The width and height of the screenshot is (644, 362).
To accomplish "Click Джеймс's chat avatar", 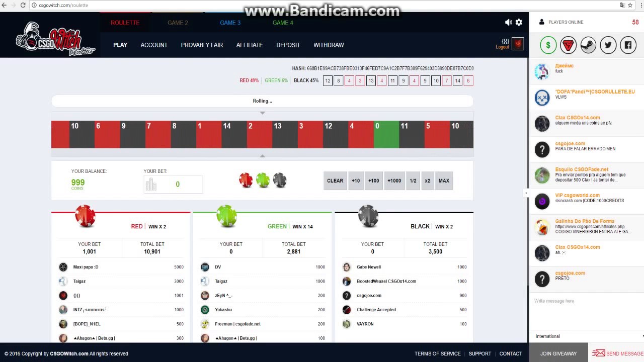I will 542,71.
